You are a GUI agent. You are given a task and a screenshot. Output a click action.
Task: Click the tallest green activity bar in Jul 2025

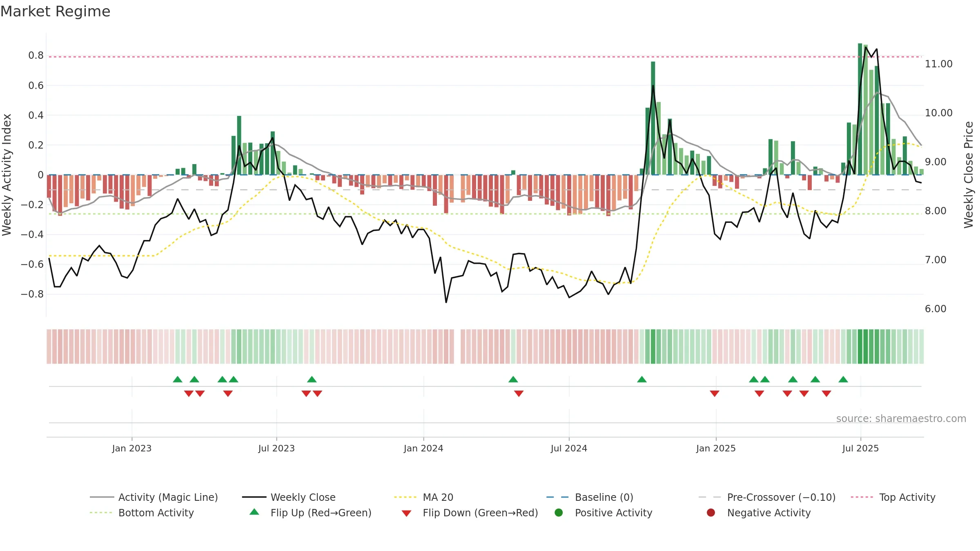[860, 109]
